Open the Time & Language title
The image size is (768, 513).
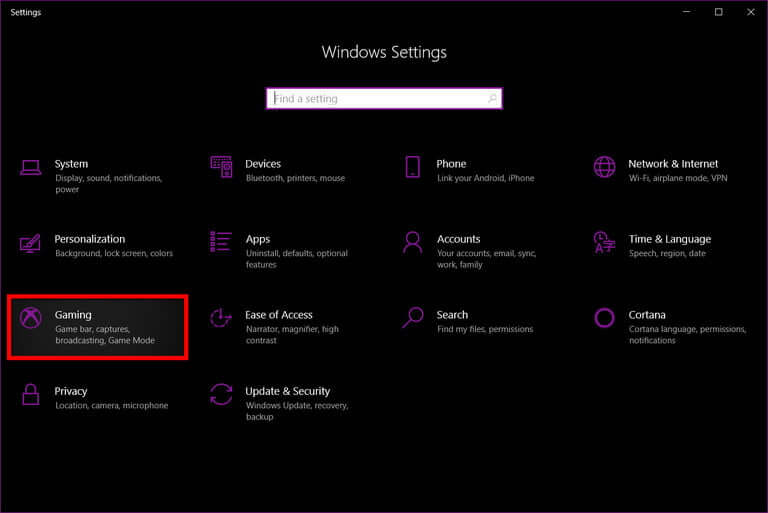[x=670, y=240]
